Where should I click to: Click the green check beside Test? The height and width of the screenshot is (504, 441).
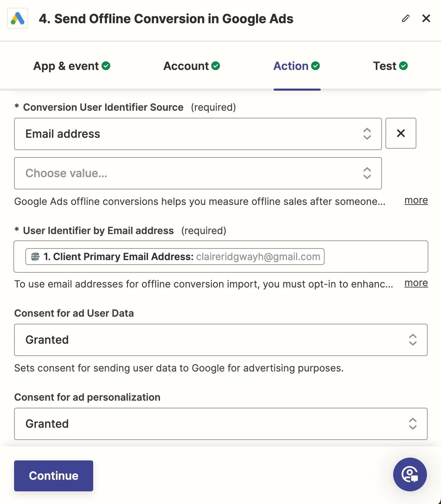pyautogui.click(x=404, y=66)
